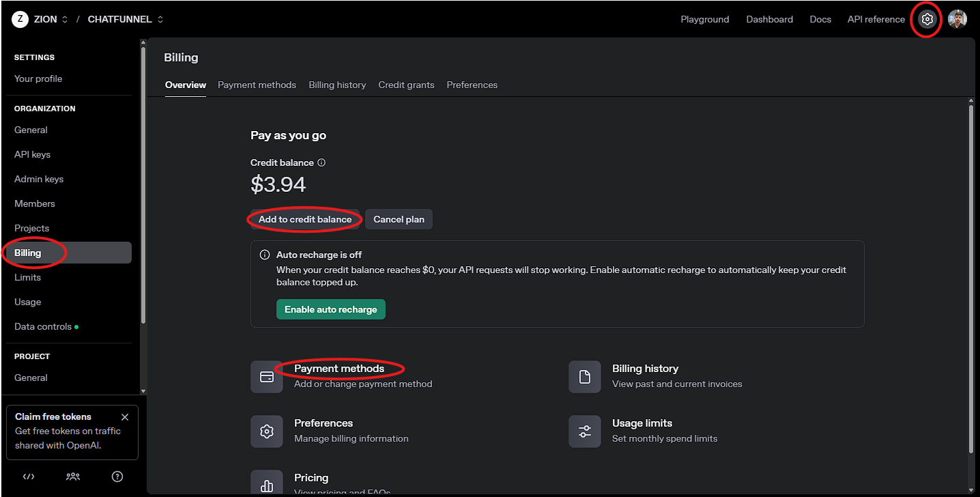This screenshot has width=980, height=497.
Task: Click the Claim free tokens heading
Action: (53, 416)
